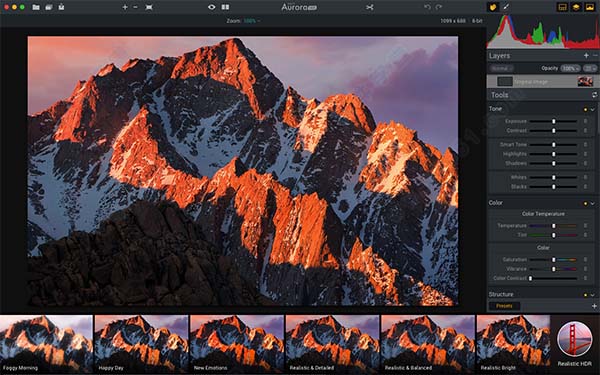600x375 pixels.
Task: Click the batch processing icon beside folder
Action: tap(49, 7)
